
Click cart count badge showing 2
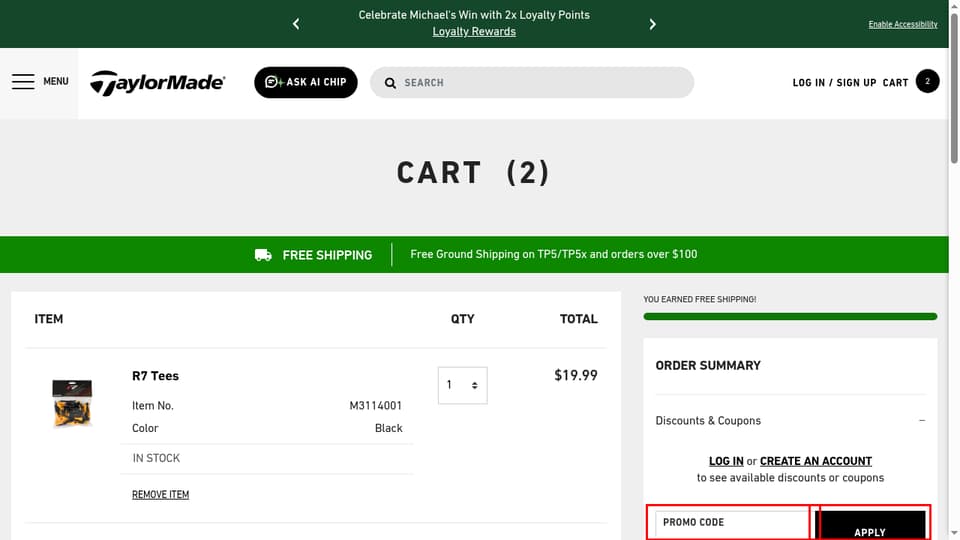(927, 81)
